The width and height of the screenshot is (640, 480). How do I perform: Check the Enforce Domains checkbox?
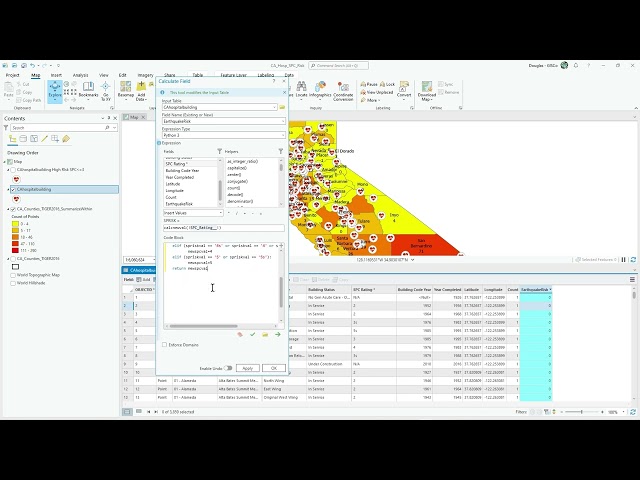coord(164,345)
